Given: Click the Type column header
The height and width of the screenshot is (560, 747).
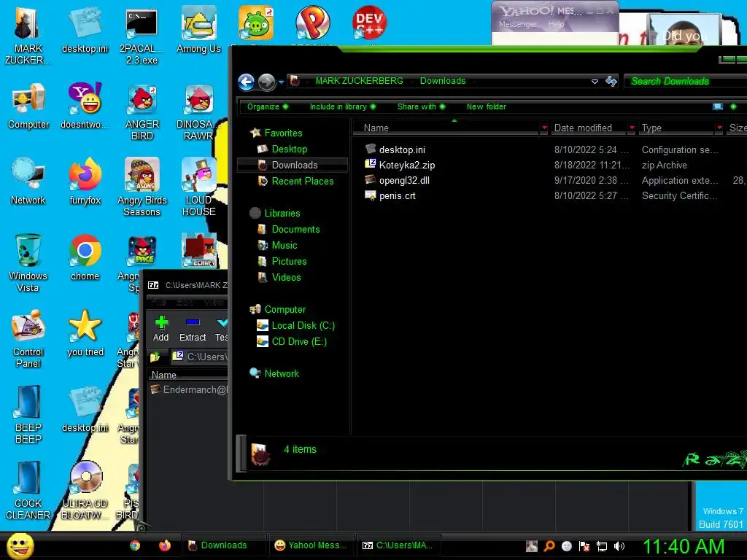Looking at the screenshot, I should pos(677,128).
